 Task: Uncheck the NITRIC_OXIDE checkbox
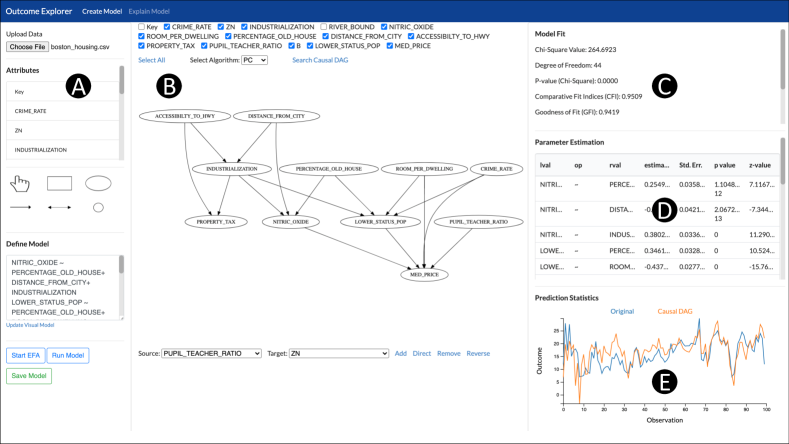click(x=384, y=27)
